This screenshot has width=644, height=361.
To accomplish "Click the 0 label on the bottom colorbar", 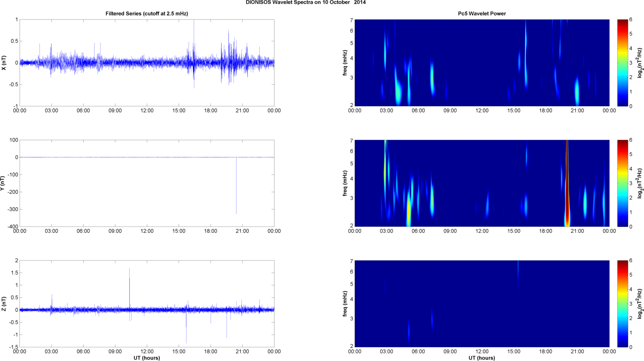I will click(630, 347).
